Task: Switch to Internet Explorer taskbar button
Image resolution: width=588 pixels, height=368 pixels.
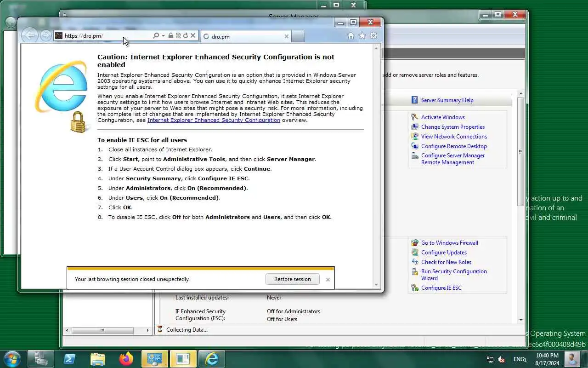Action: (212, 359)
